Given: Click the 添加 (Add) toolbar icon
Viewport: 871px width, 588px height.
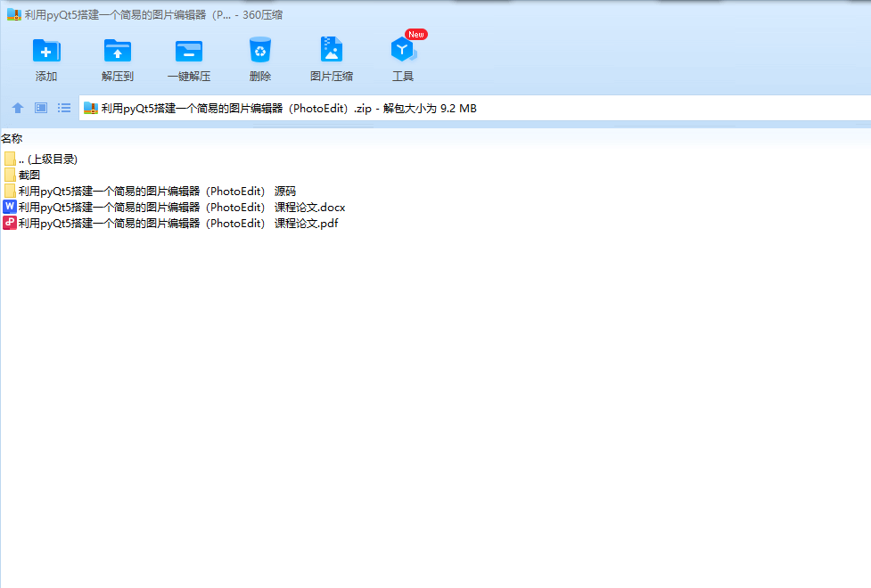Looking at the screenshot, I should pyautogui.click(x=46, y=51).
